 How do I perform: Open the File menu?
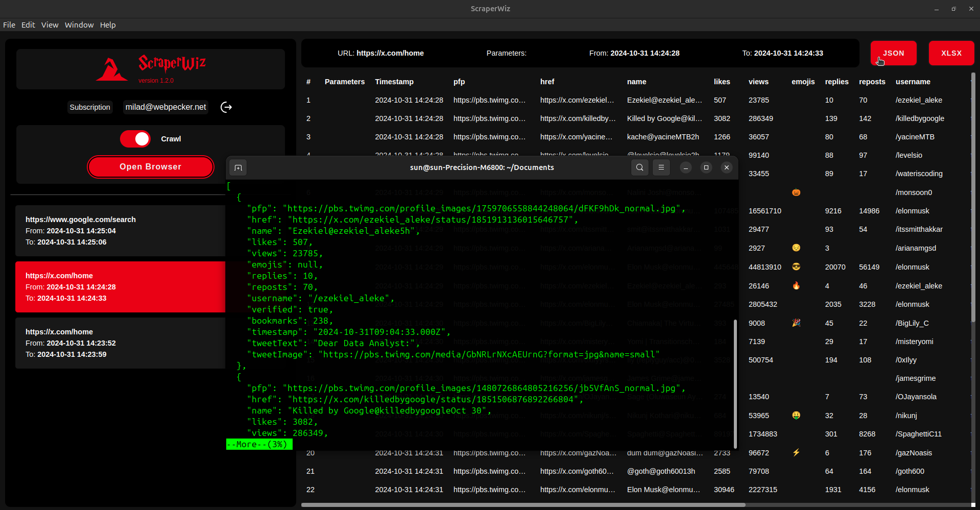click(9, 25)
